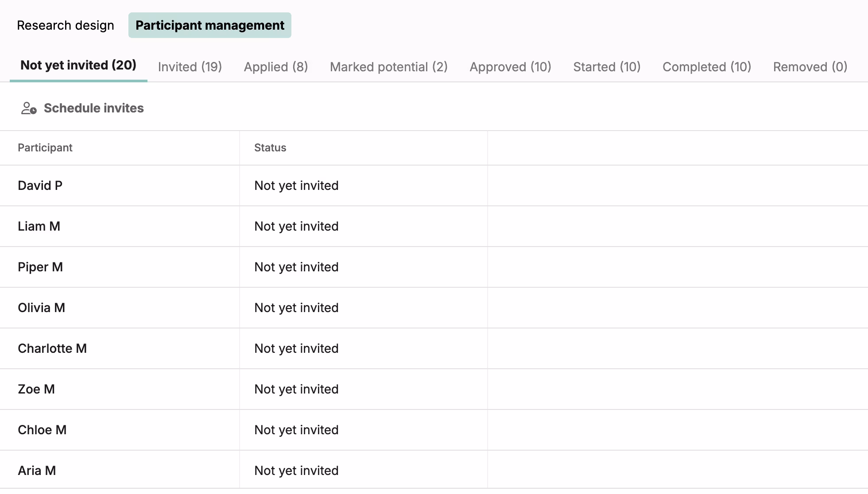Click on participant Piper M
The height and width of the screenshot is (494, 868).
tap(40, 267)
